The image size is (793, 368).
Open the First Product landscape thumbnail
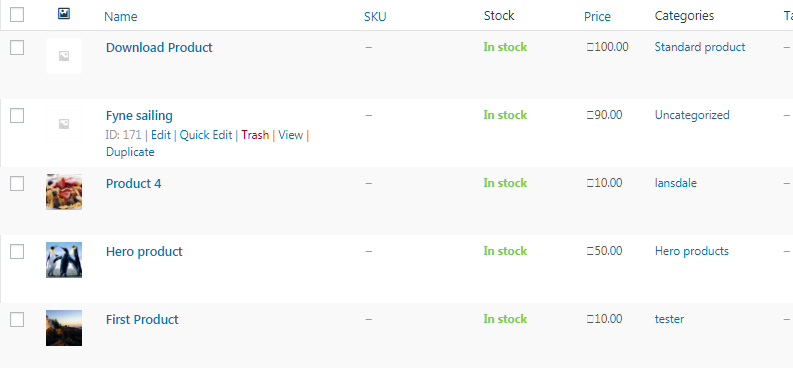[x=64, y=328]
